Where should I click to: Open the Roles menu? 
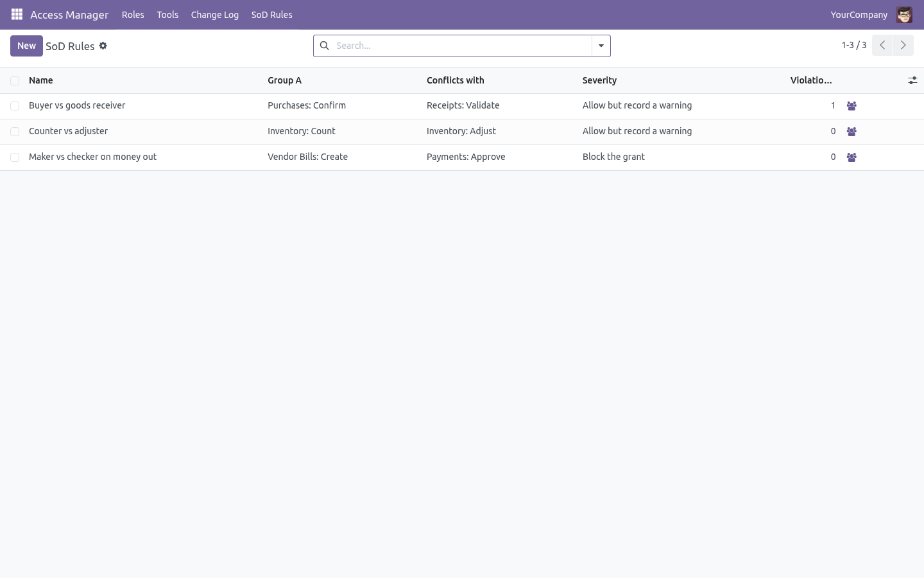(x=133, y=15)
